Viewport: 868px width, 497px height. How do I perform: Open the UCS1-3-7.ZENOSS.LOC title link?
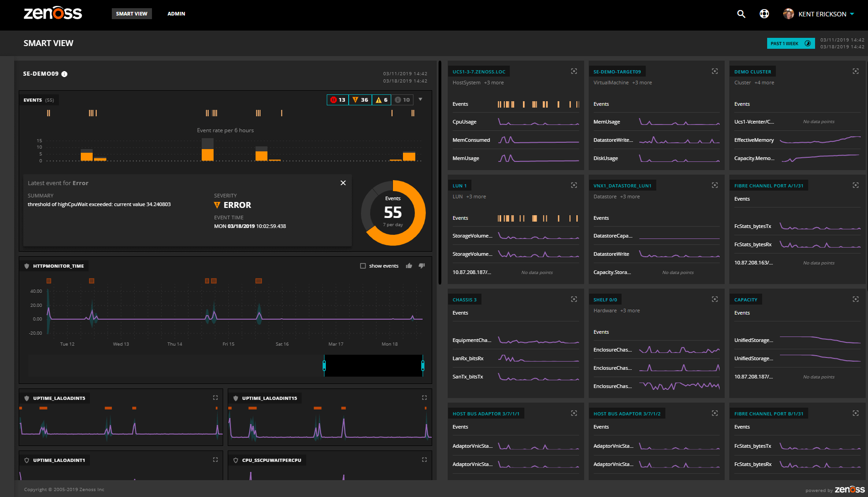pyautogui.click(x=479, y=72)
